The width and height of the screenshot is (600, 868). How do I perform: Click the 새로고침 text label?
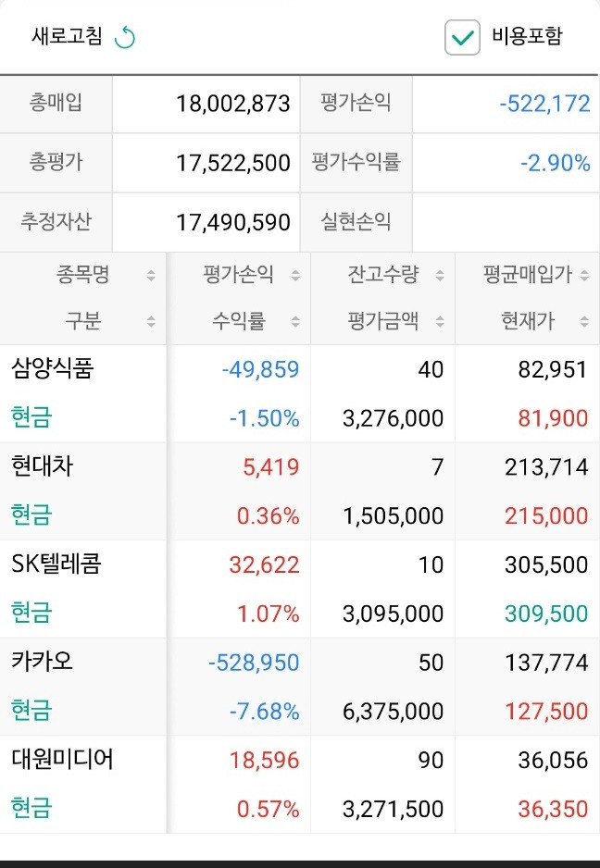coord(67,36)
